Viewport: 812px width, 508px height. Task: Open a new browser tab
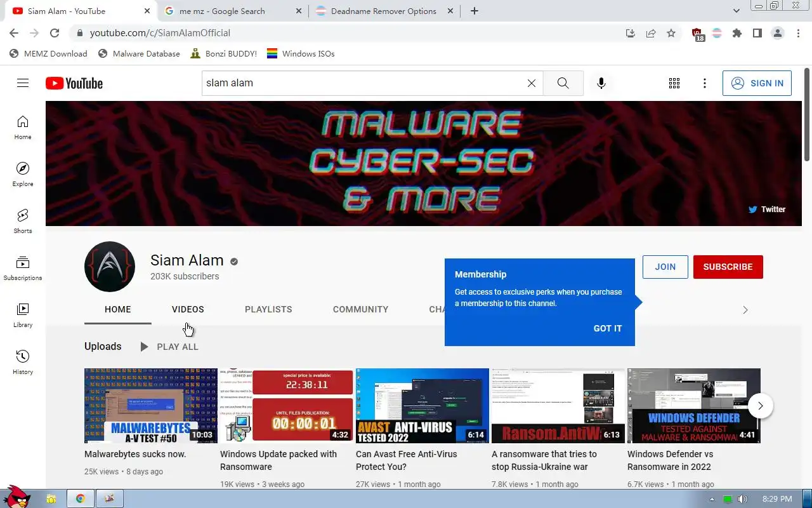click(475, 11)
